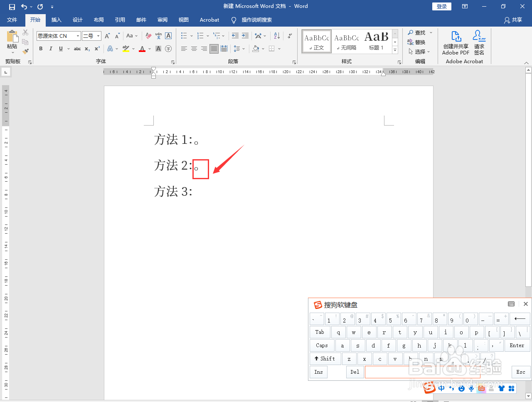The height and width of the screenshot is (402, 532).
Task: Click the yellow text highlight color button
Action: point(126,49)
